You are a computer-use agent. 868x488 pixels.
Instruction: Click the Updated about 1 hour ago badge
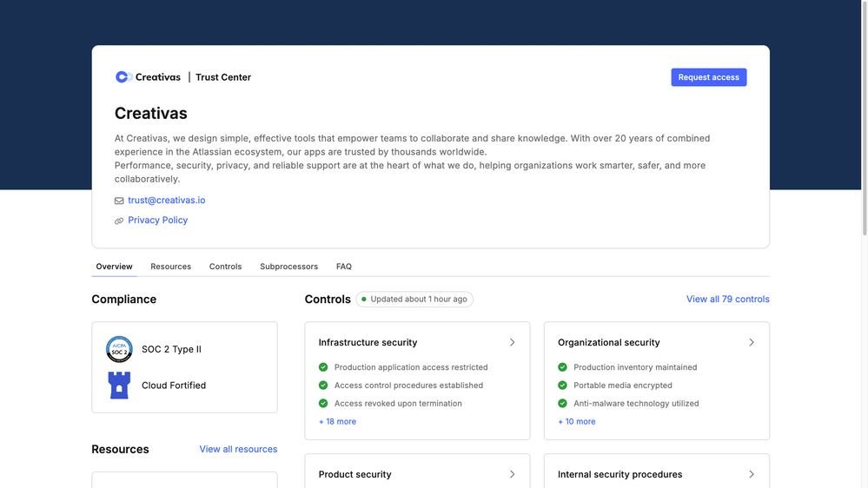point(414,300)
